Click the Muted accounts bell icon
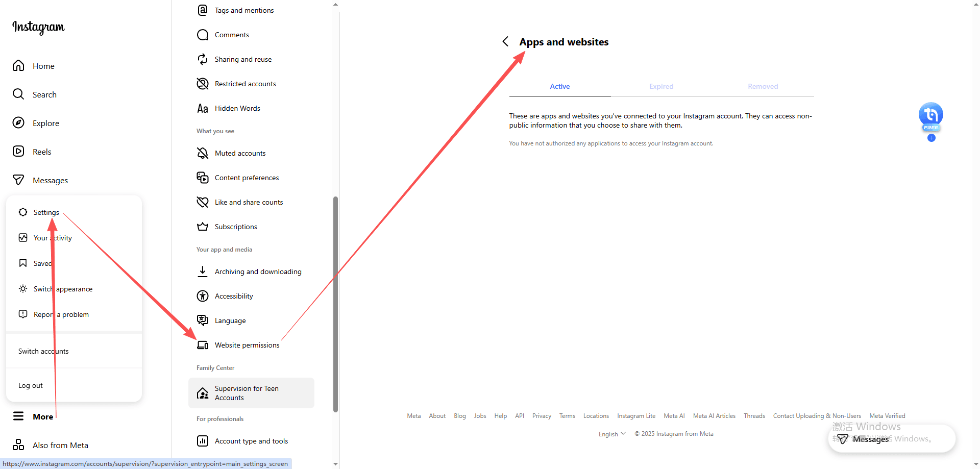Screen dimensions: 980x469 (x=203, y=153)
